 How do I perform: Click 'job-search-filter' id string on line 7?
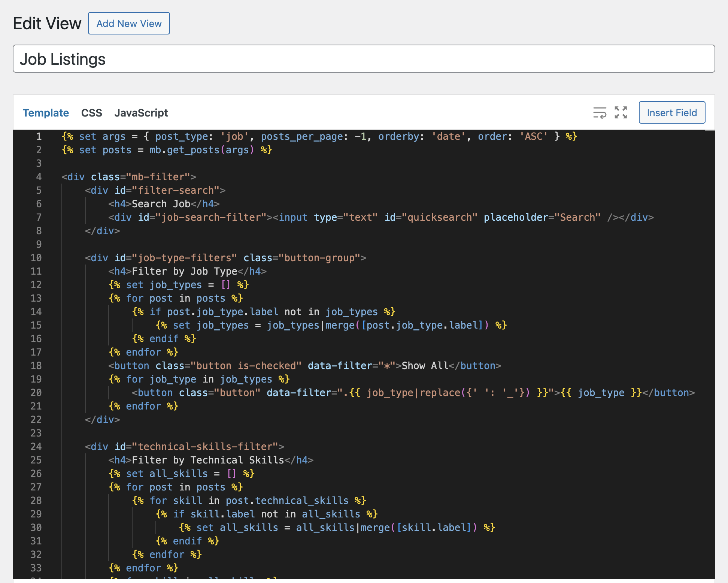[x=211, y=217]
